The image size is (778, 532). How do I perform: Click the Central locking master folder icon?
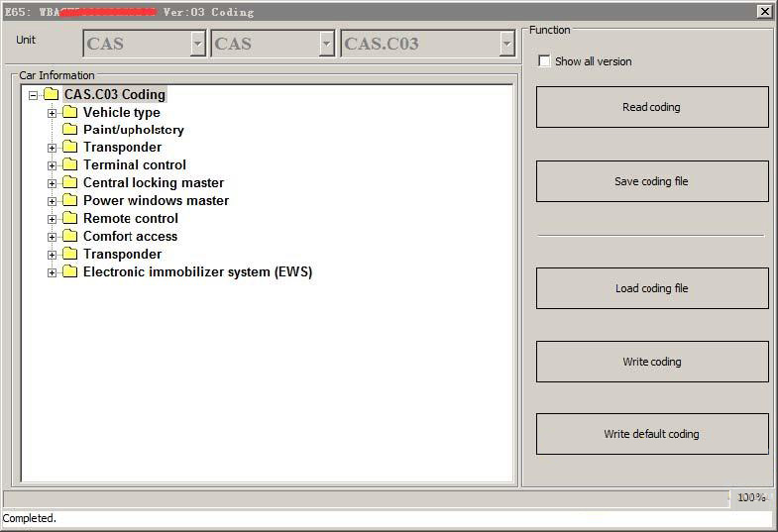point(69,183)
